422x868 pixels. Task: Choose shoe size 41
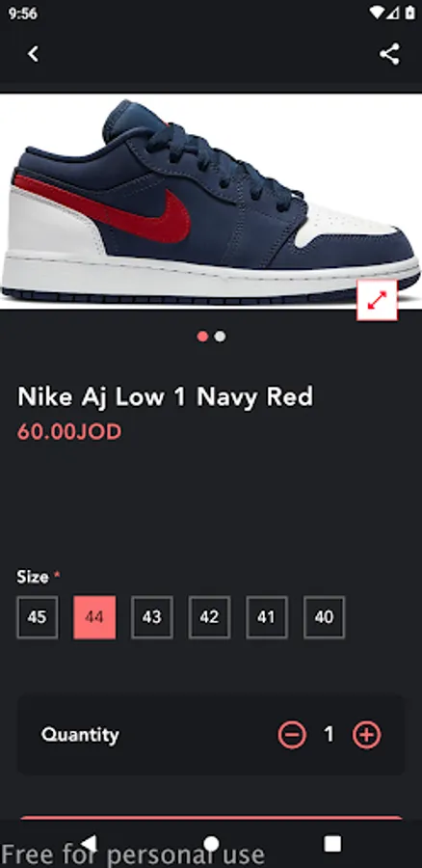pyautogui.click(x=267, y=617)
